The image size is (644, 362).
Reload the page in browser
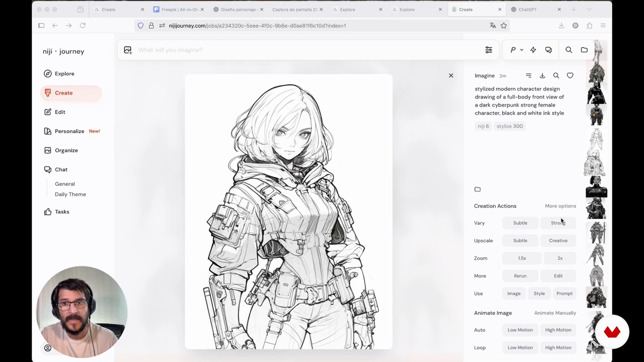pyautogui.click(x=83, y=26)
